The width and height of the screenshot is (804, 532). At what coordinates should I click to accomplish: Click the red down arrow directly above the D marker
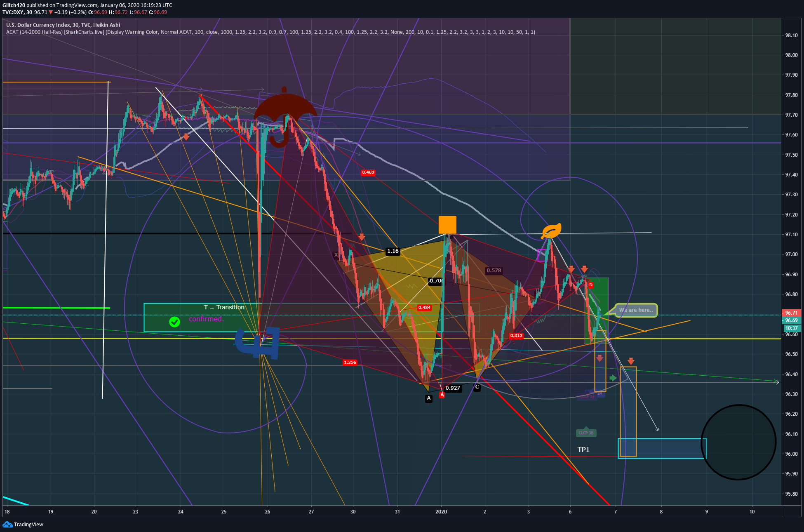[x=584, y=269]
